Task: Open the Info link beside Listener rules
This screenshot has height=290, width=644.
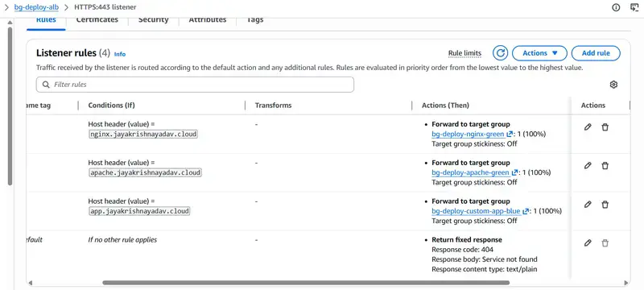Action: (120, 54)
